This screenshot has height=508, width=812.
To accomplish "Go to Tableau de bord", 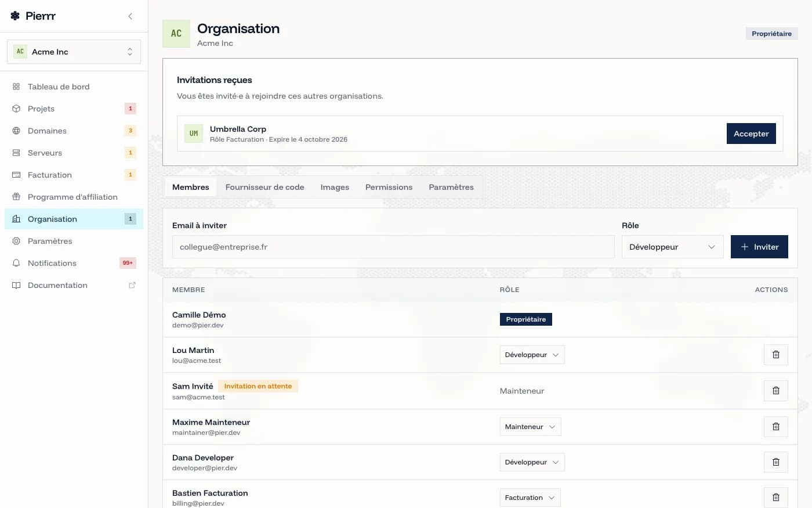I will [74, 87].
